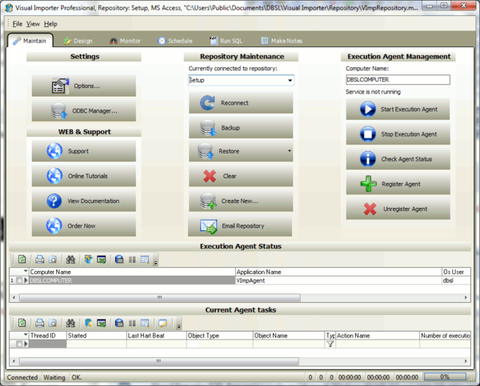Click the refresh icon in Execution Agent Status toolbar
This screenshot has height=386, width=480.
click(22, 259)
